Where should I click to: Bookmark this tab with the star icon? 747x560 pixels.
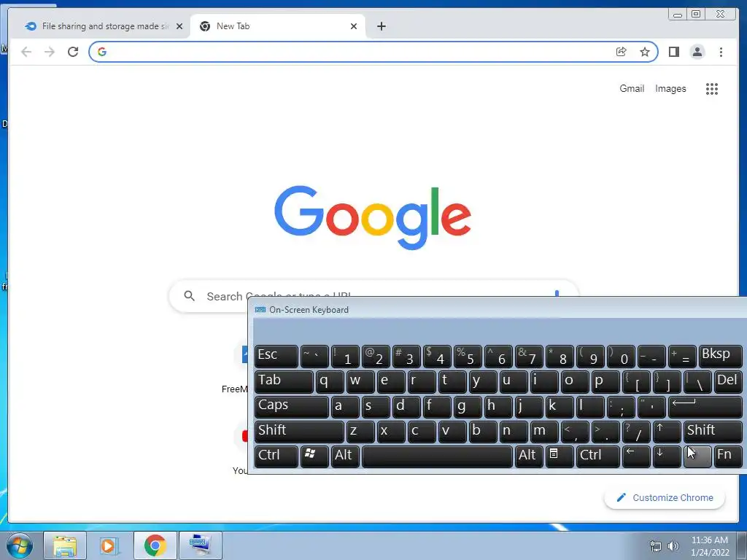[x=645, y=52]
